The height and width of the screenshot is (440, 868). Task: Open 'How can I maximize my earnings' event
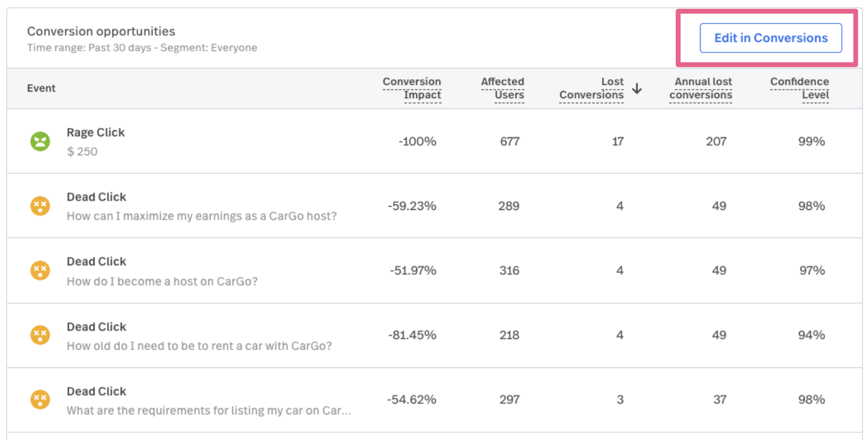[202, 216]
